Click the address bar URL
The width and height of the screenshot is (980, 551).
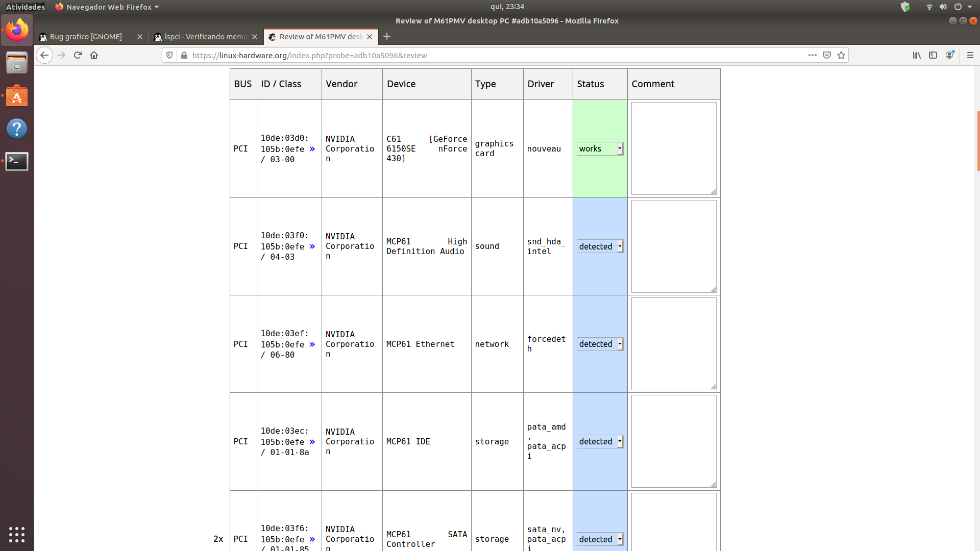[309, 55]
